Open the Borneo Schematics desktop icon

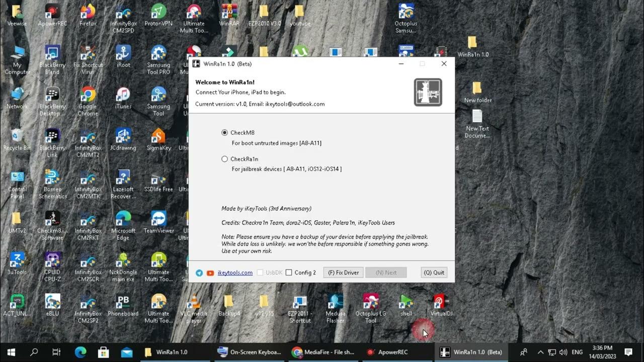tap(52, 184)
